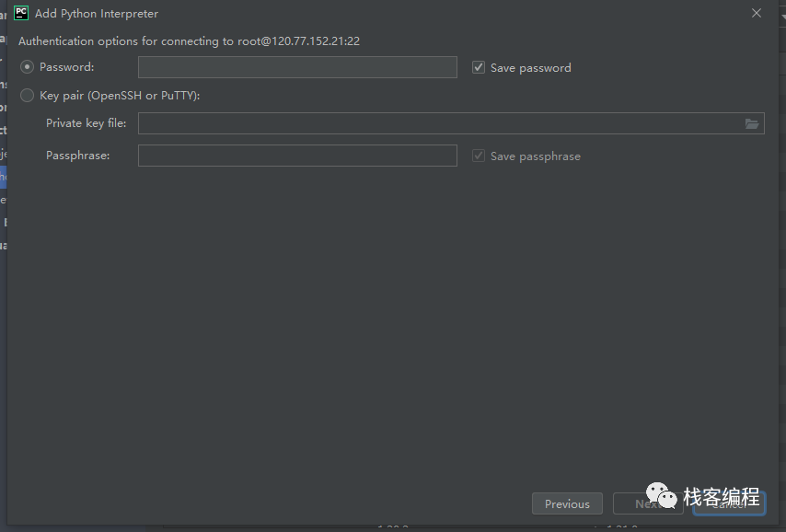Click the Previous button
786x532 pixels.
pyautogui.click(x=567, y=503)
